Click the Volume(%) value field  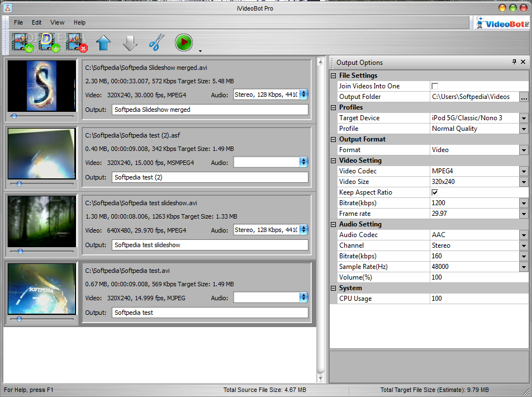point(479,277)
